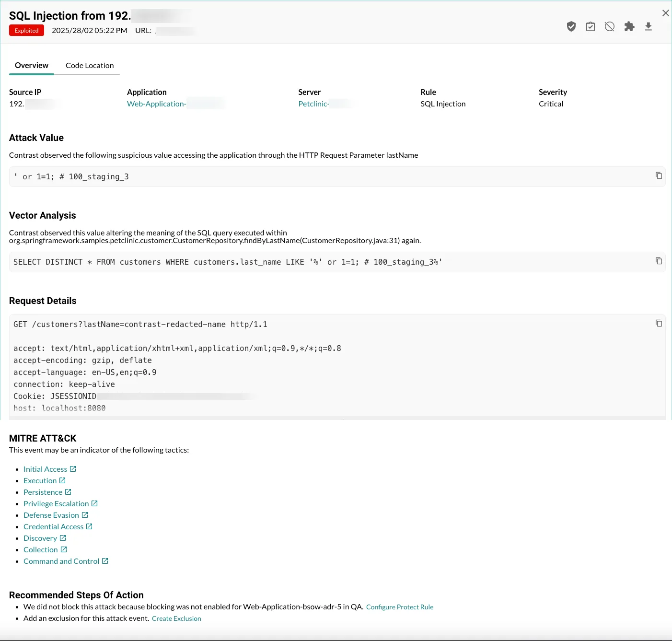Open the Command and Control tactic link
The height and width of the screenshot is (641, 672).
(x=61, y=560)
